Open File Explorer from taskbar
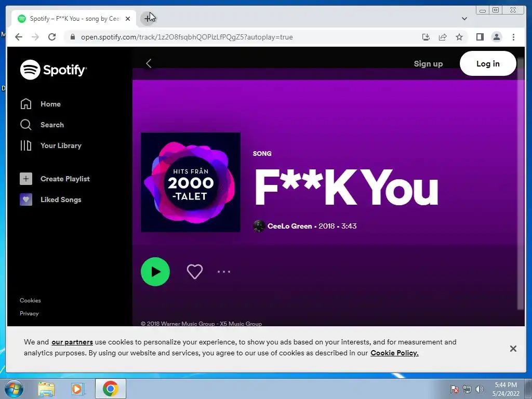This screenshot has width=532, height=399. [46, 389]
